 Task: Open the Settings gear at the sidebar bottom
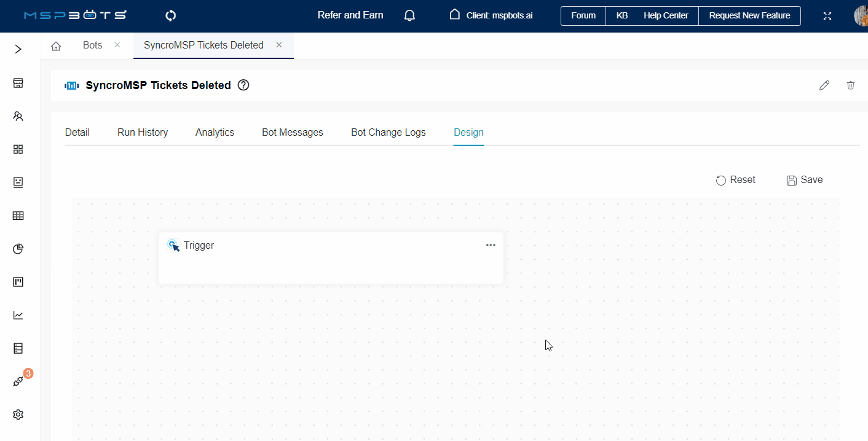click(x=18, y=415)
